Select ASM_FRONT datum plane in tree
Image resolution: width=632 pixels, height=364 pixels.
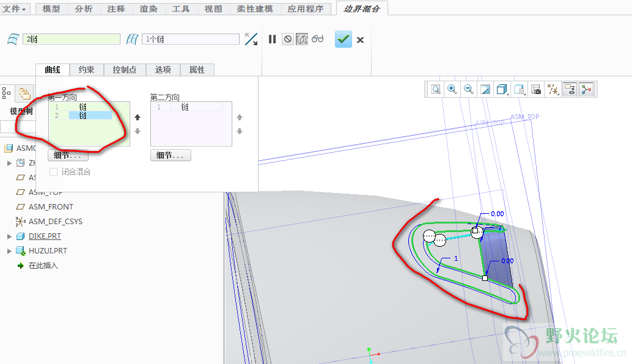pos(51,207)
